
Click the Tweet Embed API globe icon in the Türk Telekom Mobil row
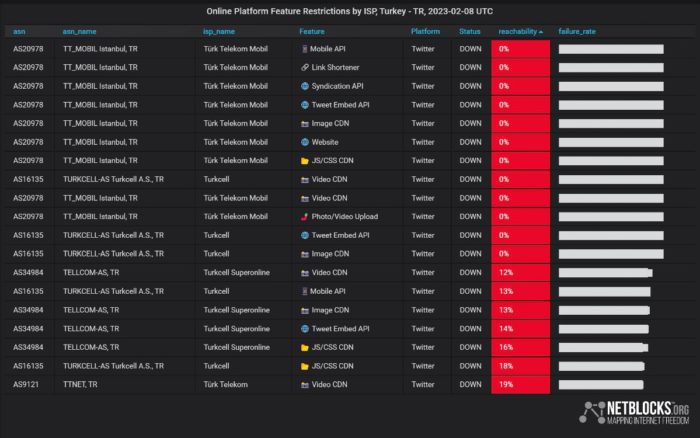click(x=305, y=105)
